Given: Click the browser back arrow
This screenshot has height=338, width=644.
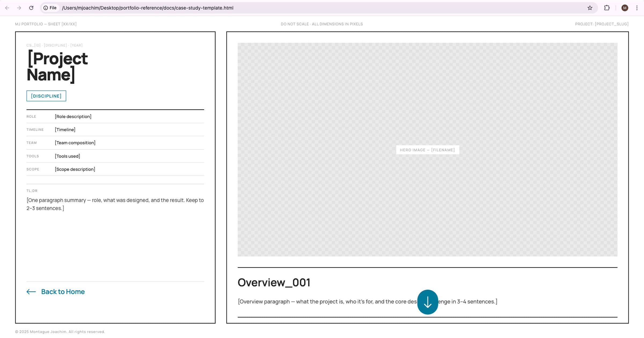Looking at the screenshot, I should tap(7, 8).
